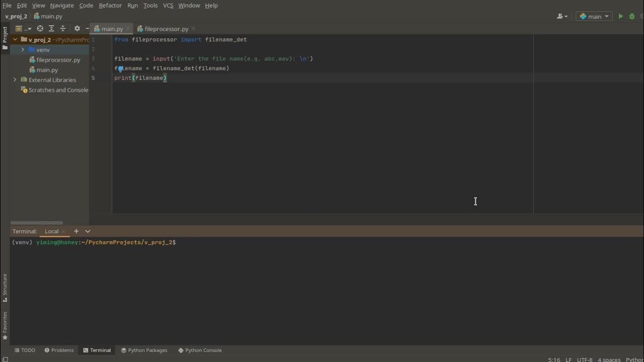Viewport: 644px width, 362px height.
Task: Open the project view selector dropdown
Action: click(23, 29)
